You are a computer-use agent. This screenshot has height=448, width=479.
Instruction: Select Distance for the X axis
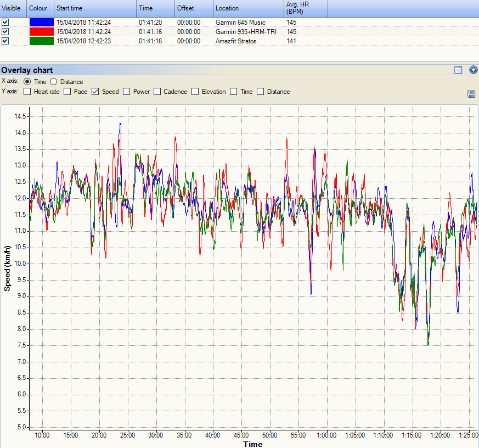pyautogui.click(x=54, y=82)
